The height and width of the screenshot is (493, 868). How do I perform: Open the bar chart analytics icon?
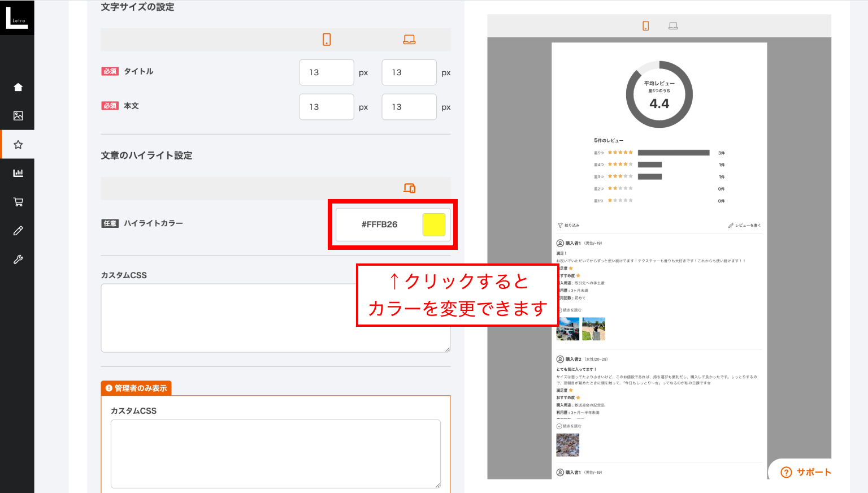pyautogui.click(x=18, y=173)
